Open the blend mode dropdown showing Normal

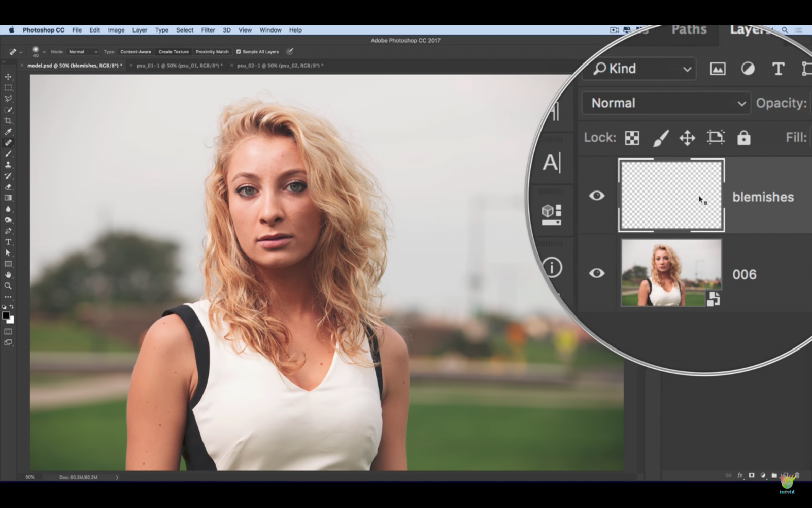665,103
